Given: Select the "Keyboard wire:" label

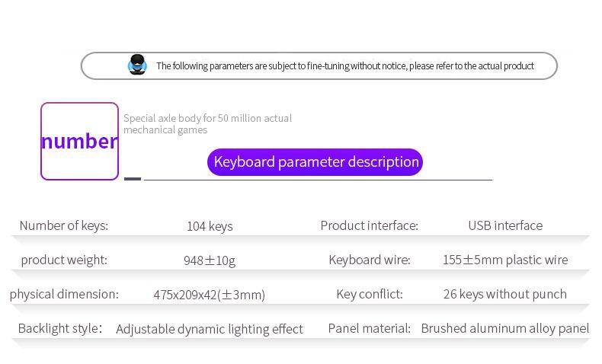Looking at the screenshot, I should pyautogui.click(x=369, y=260).
